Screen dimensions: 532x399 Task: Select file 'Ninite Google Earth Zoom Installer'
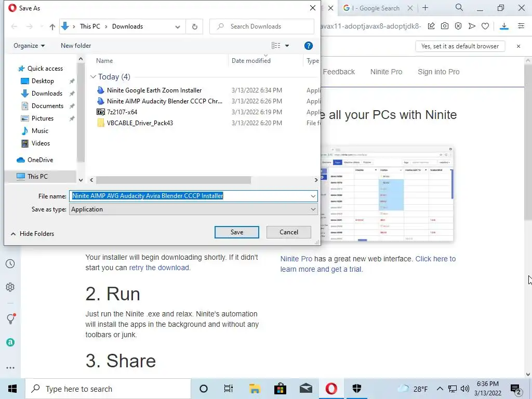[x=154, y=90]
